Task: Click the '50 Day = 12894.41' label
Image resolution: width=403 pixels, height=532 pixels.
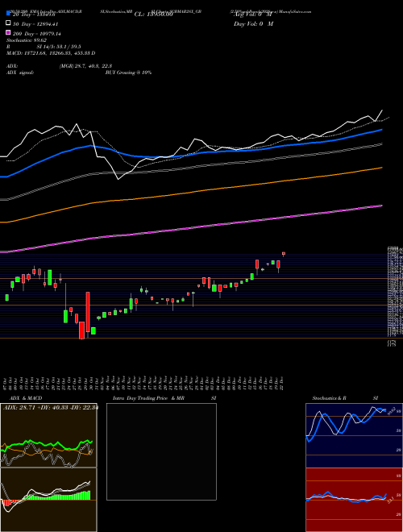Action: coord(36,23)
